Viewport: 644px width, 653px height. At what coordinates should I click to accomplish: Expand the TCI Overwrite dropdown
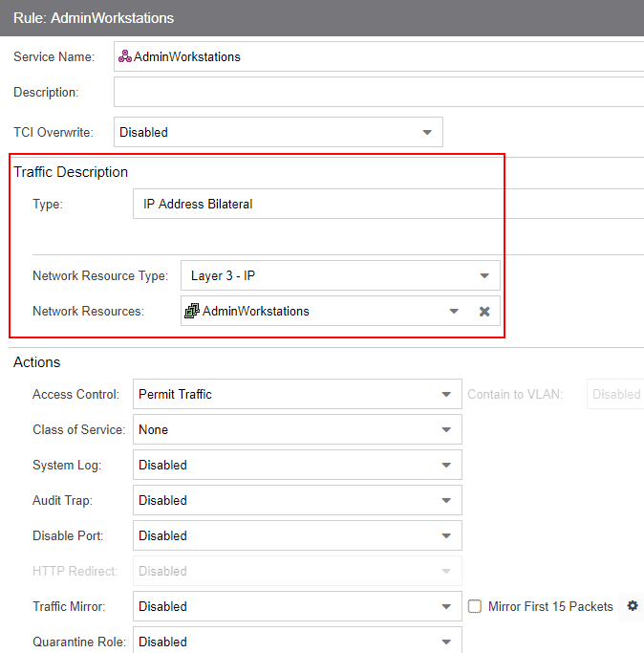[x=427, y=133]
